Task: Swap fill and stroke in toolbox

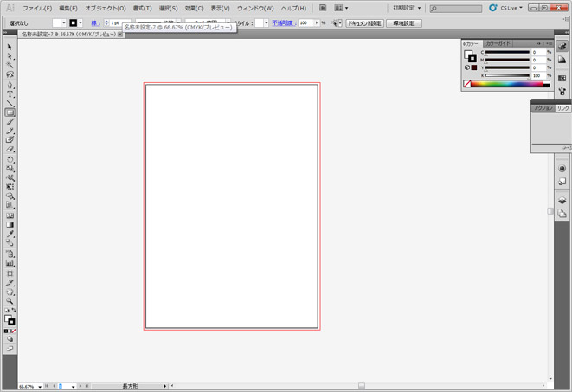Action: coord(14,312)
